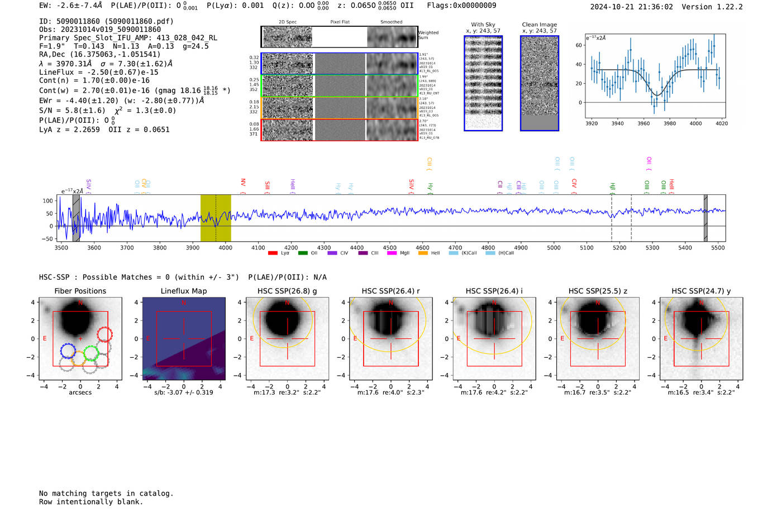
Task: Click the green fiber circle in Fiber Positions
Action: (91, 353)
